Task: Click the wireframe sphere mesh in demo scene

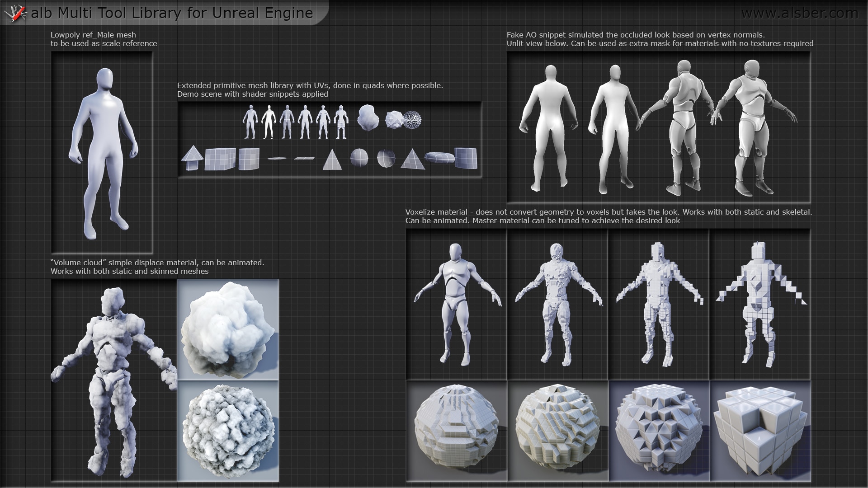Action: tap(412, 120)
